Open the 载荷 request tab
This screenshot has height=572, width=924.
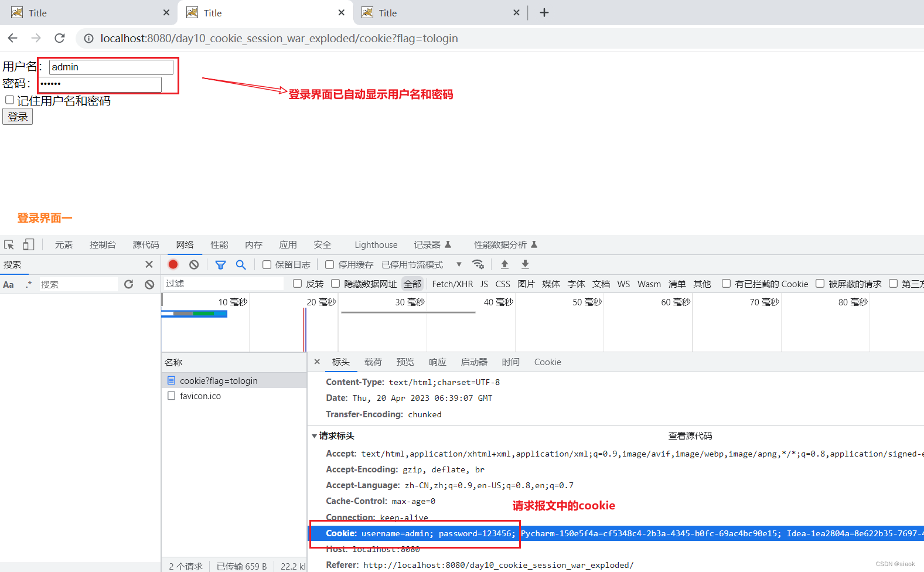click(373, 362)
